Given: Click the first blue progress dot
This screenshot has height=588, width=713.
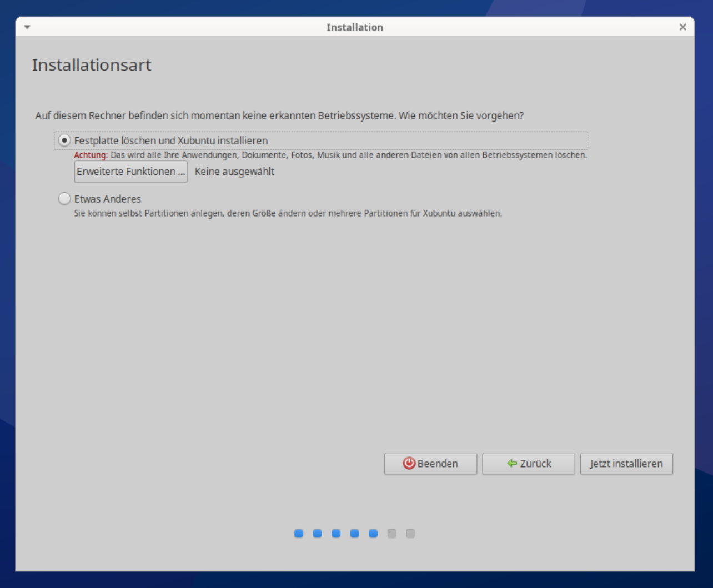Looking at the screenshot, I should [299, 534].
